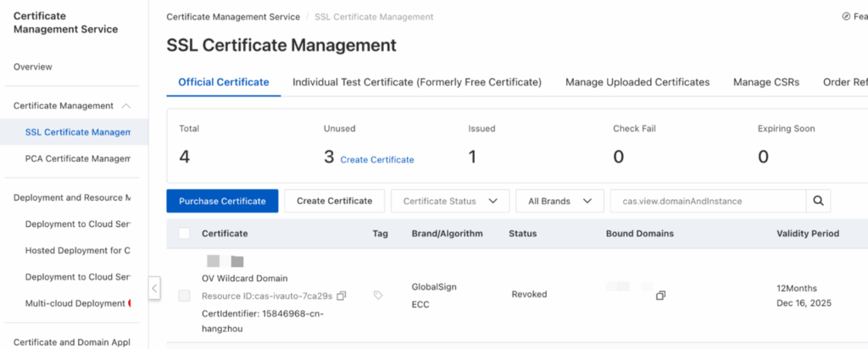Click the tag icon in certificate row
This screenshot has width=868, height=349.
point(378,295)
